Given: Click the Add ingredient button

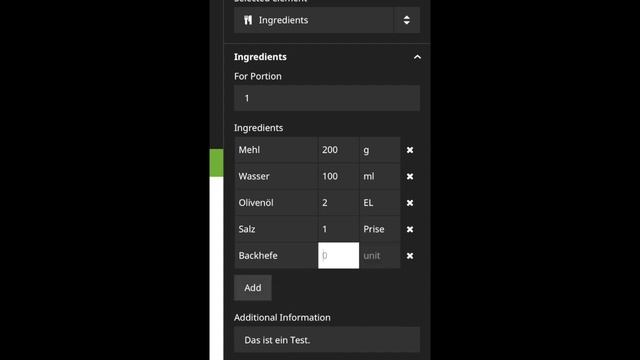Looking at the screenshot, I should click(x=253, y=288).
